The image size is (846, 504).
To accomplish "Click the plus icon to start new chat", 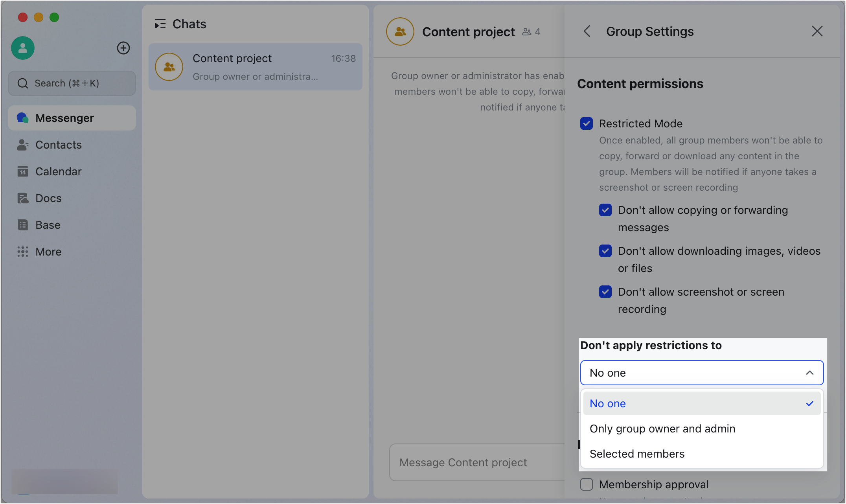I will (123, 48).
